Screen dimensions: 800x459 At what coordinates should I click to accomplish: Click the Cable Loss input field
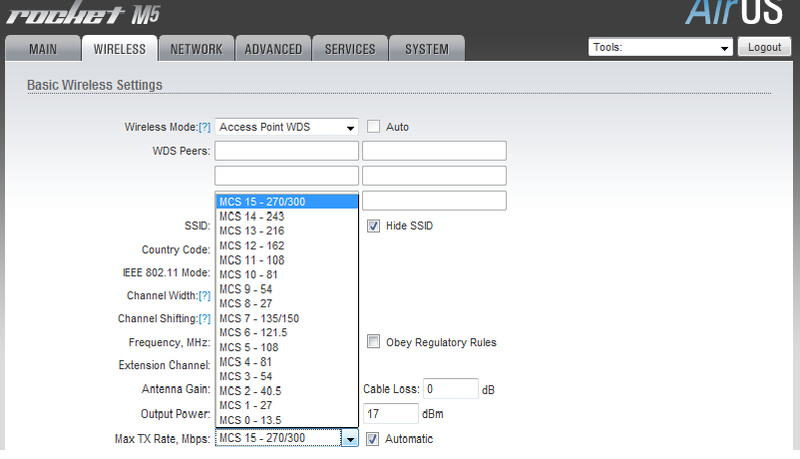[x=451, y=389]
